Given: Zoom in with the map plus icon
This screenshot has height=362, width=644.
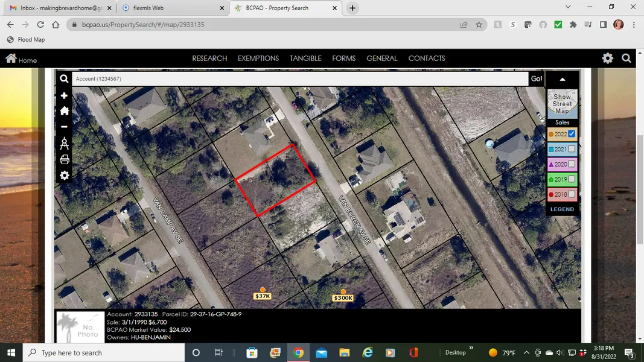Looking at the screenshot, I should pyautogui.click(x=64, y=96).
